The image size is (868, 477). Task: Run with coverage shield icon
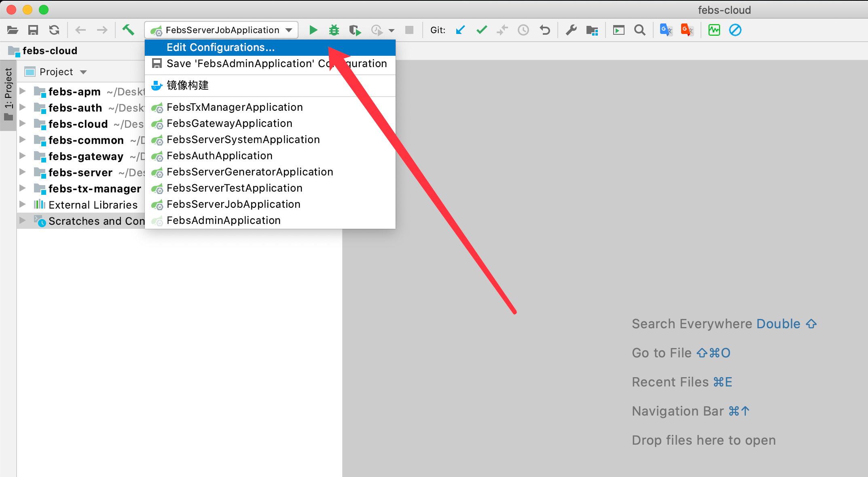[355, 30]
